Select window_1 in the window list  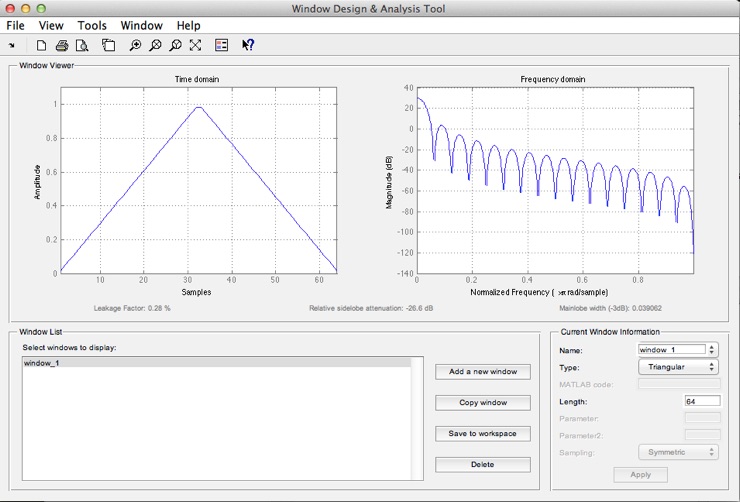tap(217, 363)
